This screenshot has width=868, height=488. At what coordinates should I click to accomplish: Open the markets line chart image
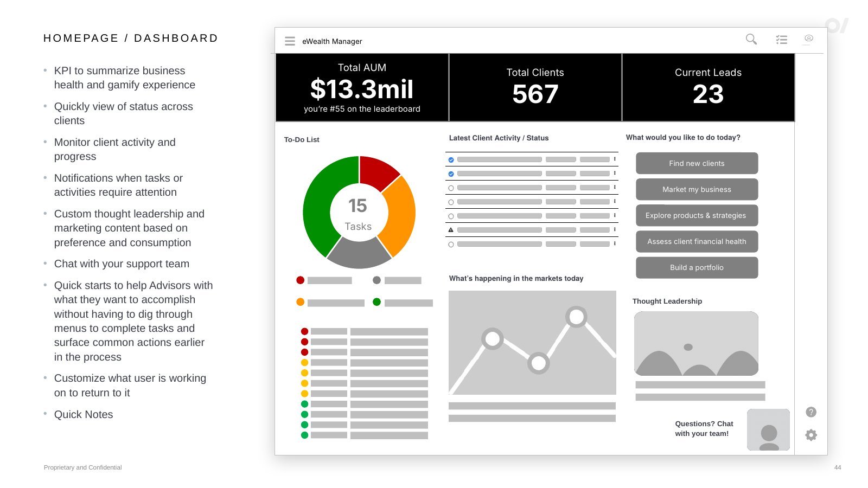pyautogui.click(x=532, y=343)
